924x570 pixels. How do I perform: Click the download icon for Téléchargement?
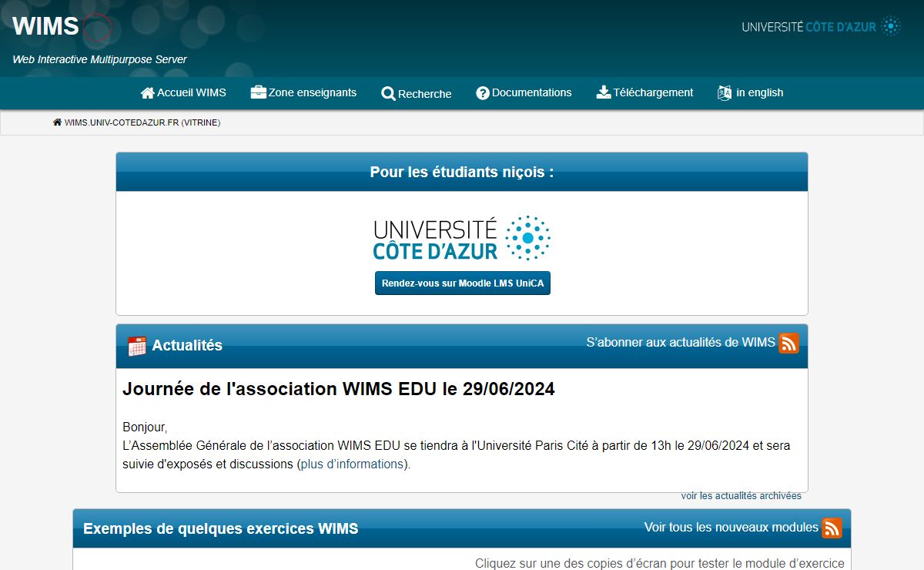coord(604,92)
